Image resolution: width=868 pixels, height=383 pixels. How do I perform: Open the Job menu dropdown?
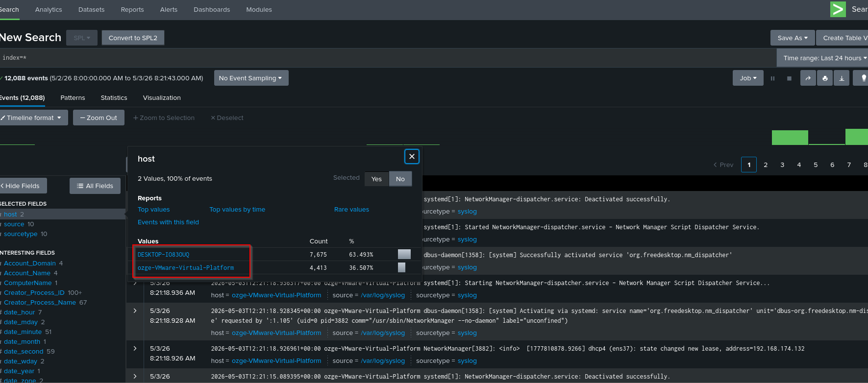pyautogui.click(x=748, y=78)
